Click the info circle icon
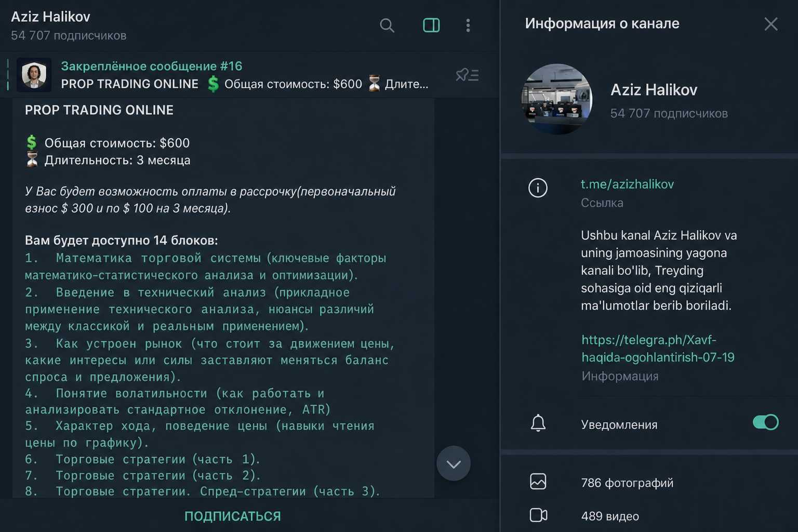Viewport: 798px width, 532px height. 538,188
